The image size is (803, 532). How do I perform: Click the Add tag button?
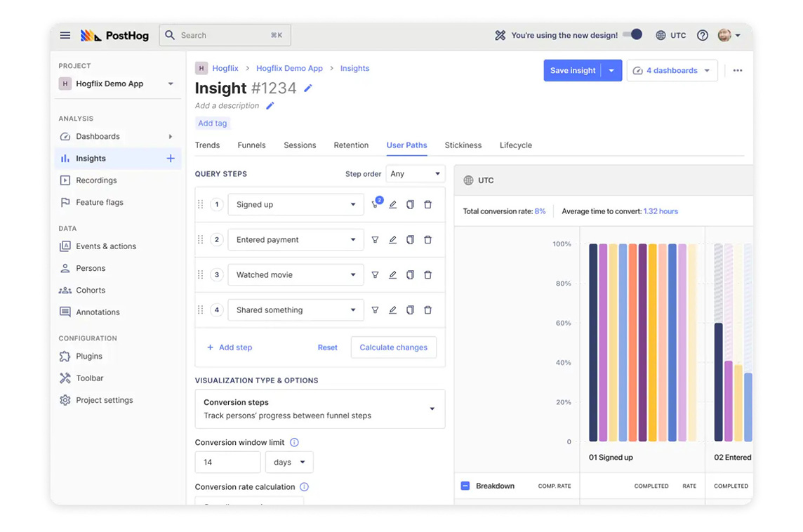(x=213, y=124)
